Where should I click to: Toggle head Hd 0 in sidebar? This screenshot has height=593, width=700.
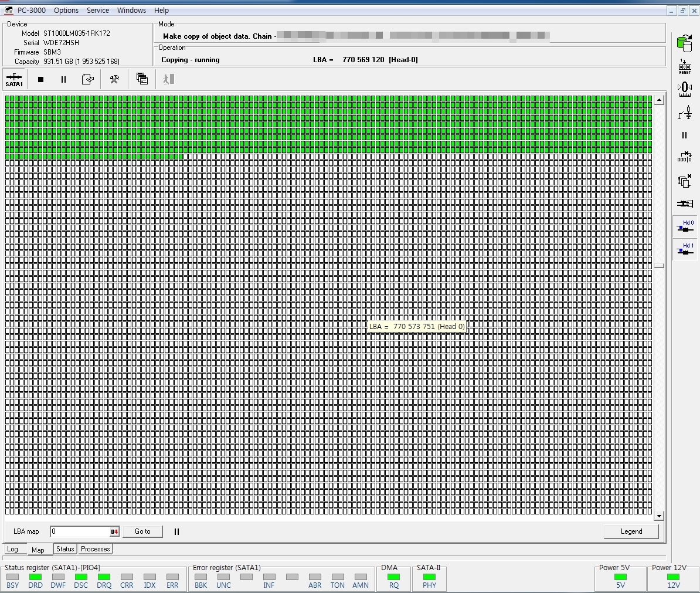[x=685, y=226]
